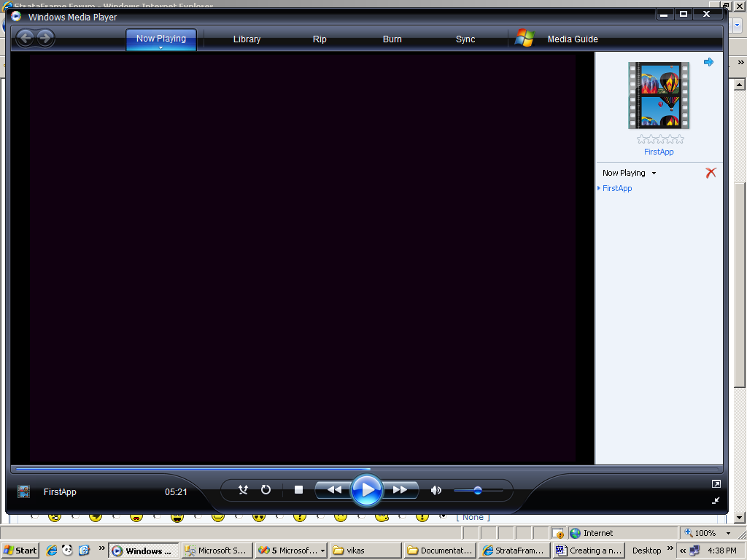The width and height of the screenshot is (747, 560).
Task: Open the Burn tab
Action: coord(392,39)
